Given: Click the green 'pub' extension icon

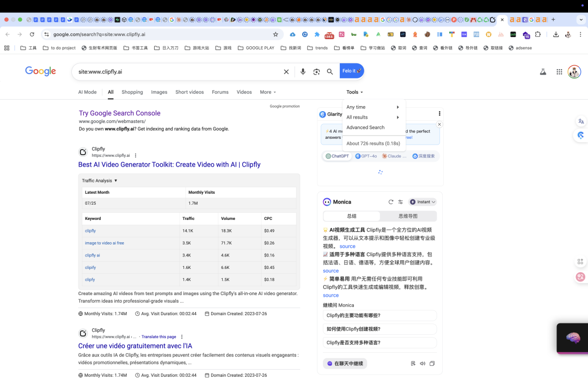Looking at the screenshot, I should 513,34.
